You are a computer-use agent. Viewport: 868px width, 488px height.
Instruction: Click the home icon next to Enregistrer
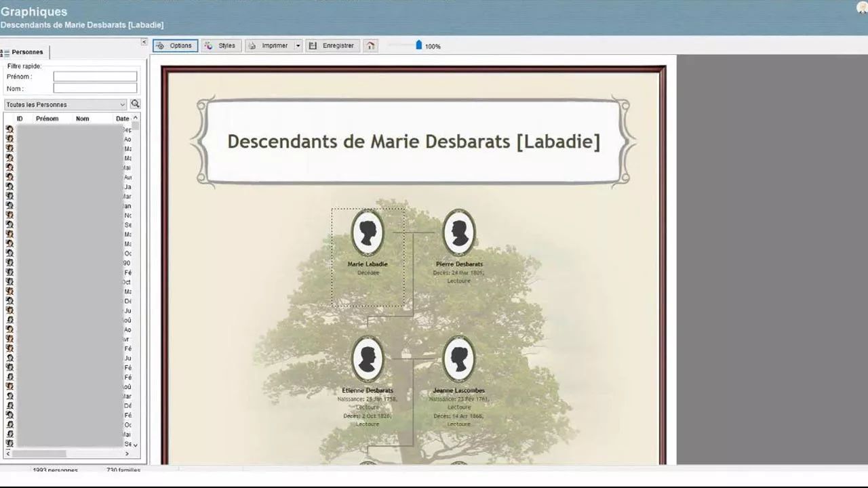click(x=370, y=45)
